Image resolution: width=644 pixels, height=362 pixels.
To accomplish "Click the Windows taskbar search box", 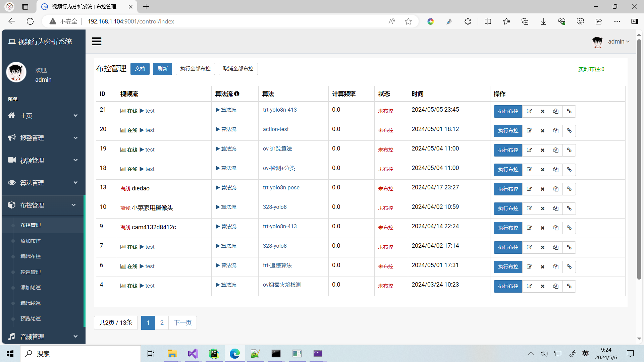I will click(x=80, y=354).
